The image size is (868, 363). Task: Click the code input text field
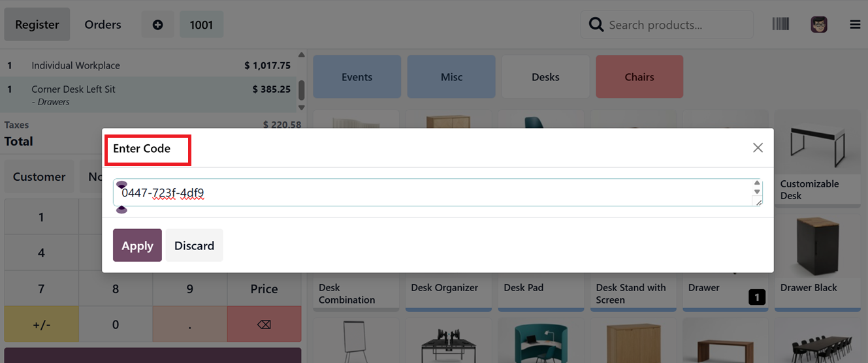(431, 193)
